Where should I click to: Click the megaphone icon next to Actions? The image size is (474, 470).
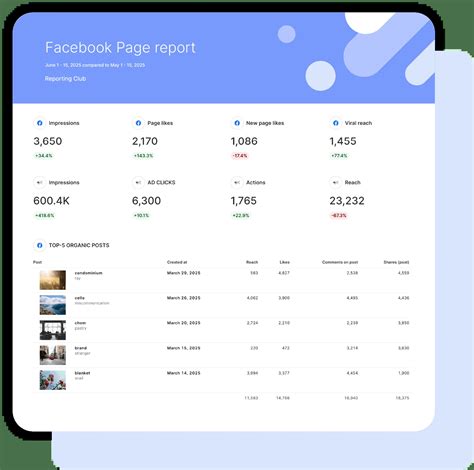click(x=237, y=182)
